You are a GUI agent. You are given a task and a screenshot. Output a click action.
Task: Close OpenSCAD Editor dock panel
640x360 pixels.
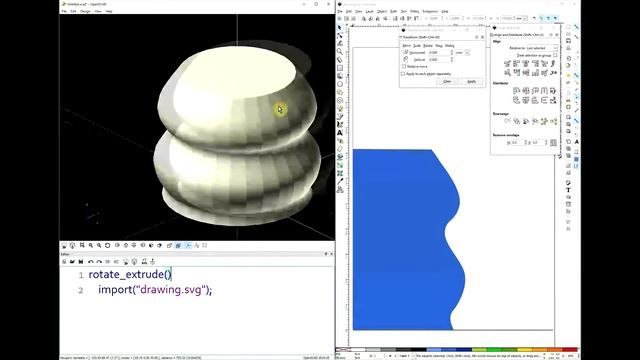(331, 254)
